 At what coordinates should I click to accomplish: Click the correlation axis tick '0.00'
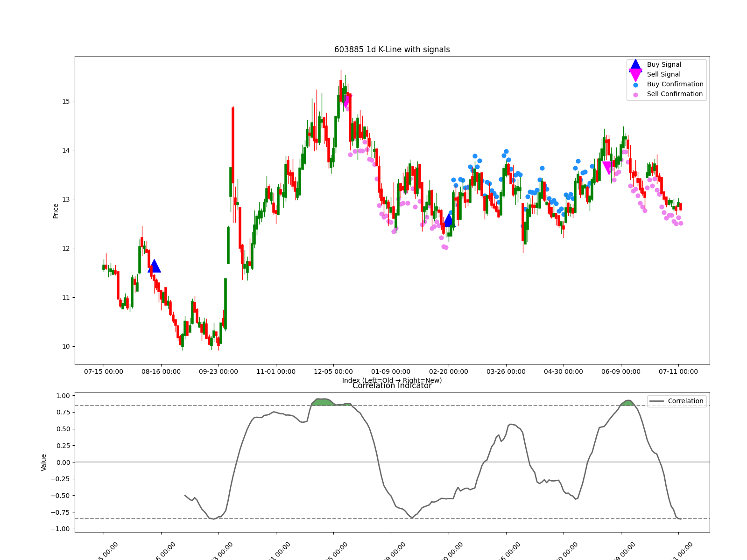63,462
